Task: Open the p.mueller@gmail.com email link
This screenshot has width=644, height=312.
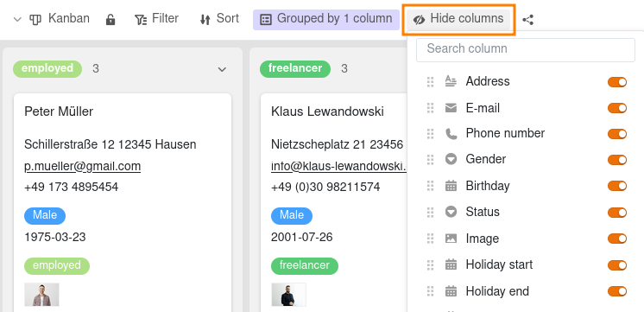Action: click(x=83, y=166)
